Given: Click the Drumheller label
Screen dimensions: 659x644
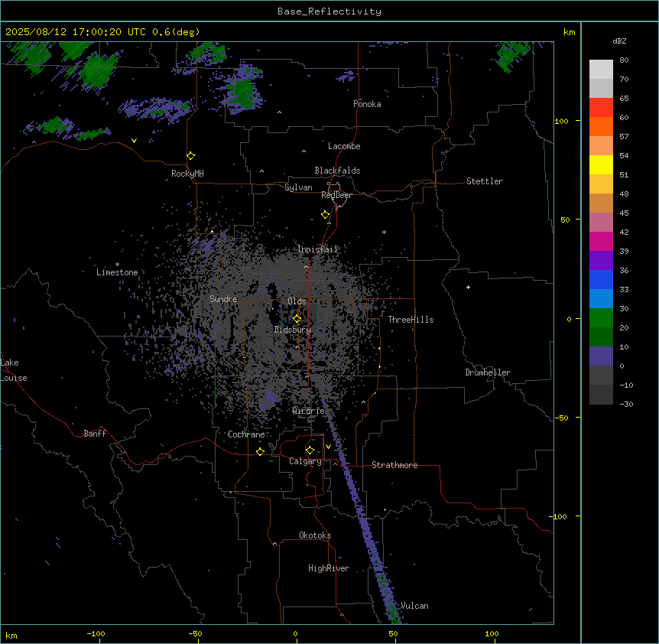Looking at the screenshot, I should click(488, 372).
